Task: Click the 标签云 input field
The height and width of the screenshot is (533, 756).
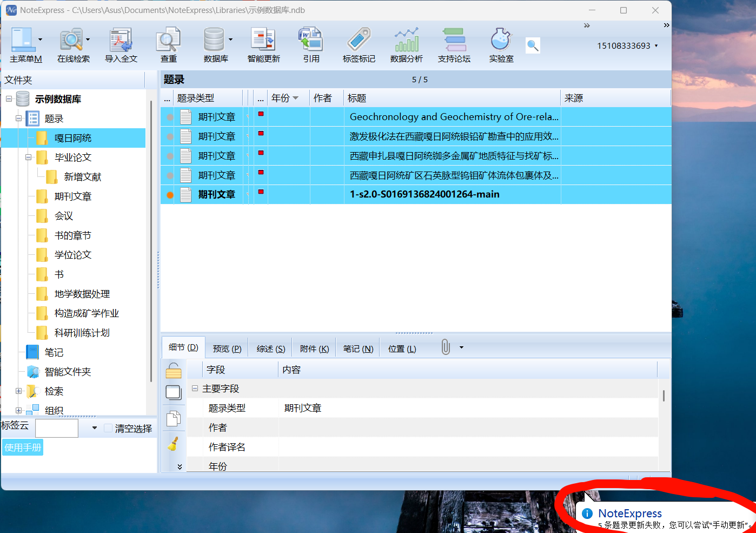Action: pos(57,428)
